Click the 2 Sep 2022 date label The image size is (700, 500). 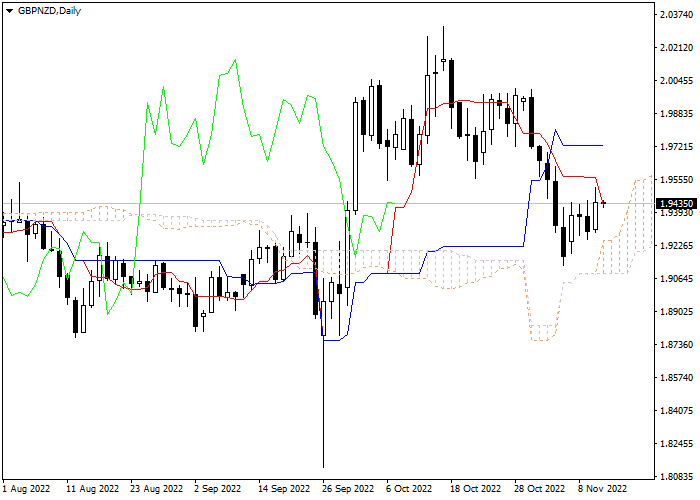218,489
